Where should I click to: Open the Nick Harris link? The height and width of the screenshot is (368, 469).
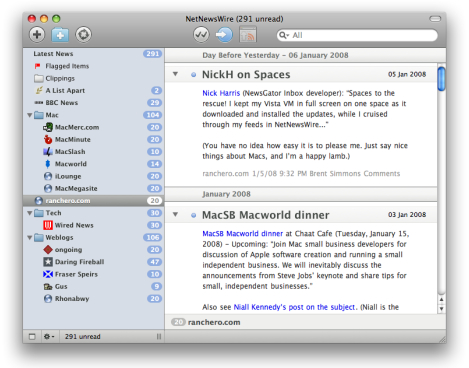tap(221, 93)
